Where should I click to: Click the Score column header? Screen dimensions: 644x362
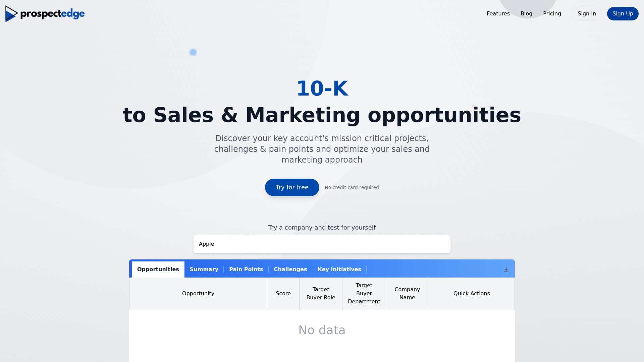pyautogui.click(x=283, y=294)
